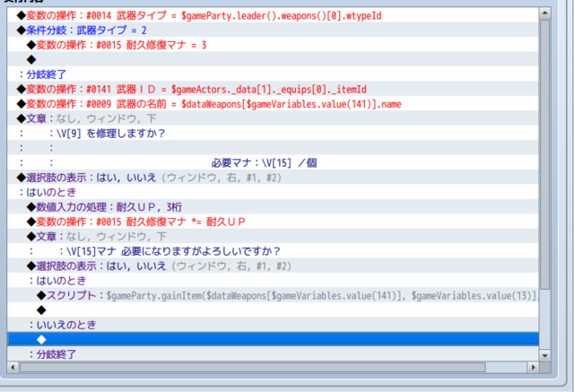Select the スクリプト：$gameParty.gainItem line
Viewport: 574px width, 392px height.
coord(273,295)
